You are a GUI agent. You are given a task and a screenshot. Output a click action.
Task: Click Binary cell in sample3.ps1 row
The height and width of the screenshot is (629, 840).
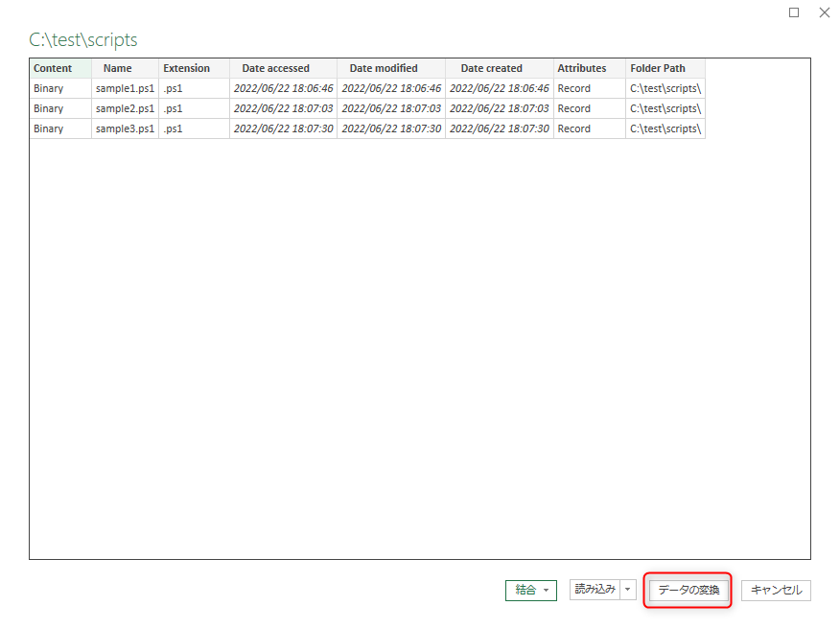(x=60, y=128)
